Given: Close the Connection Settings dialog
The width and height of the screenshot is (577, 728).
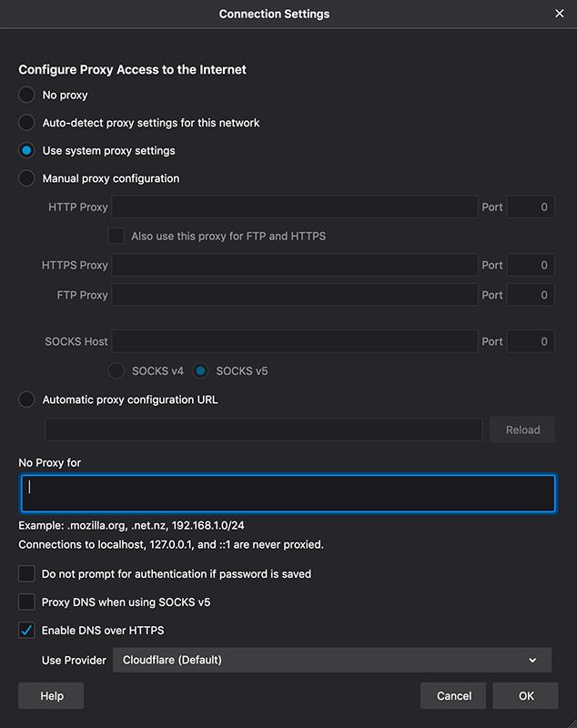Looking at the screenshot, I should click(560, 14).
